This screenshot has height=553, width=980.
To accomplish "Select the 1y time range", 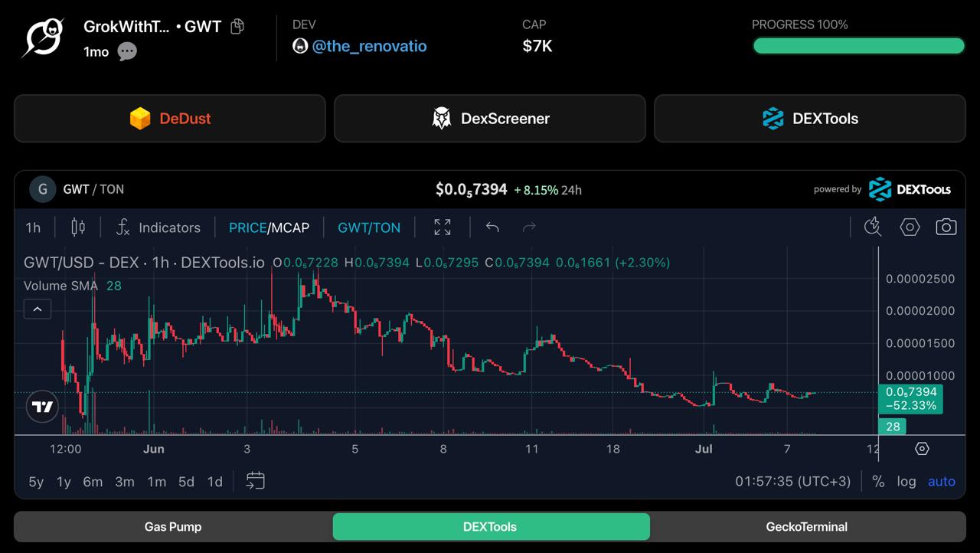I will [x=64, y=482].
